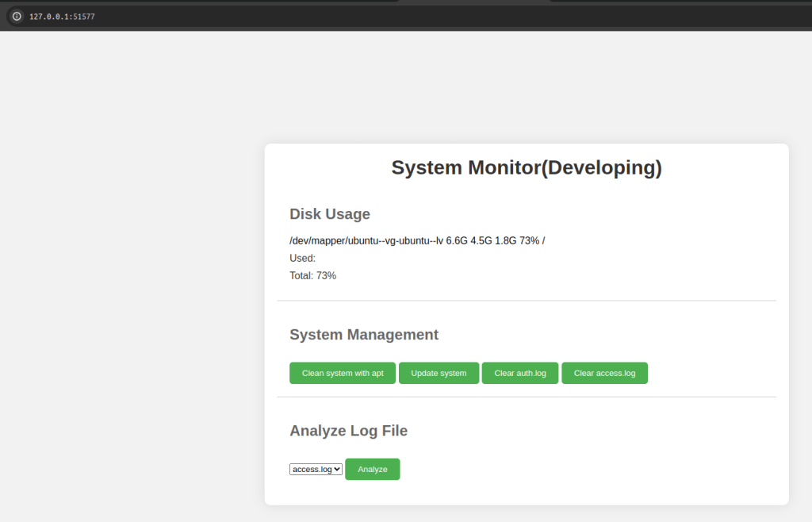Click the 6.6G size value
This screenshot has width=812, height=522.
coord(457,240)
